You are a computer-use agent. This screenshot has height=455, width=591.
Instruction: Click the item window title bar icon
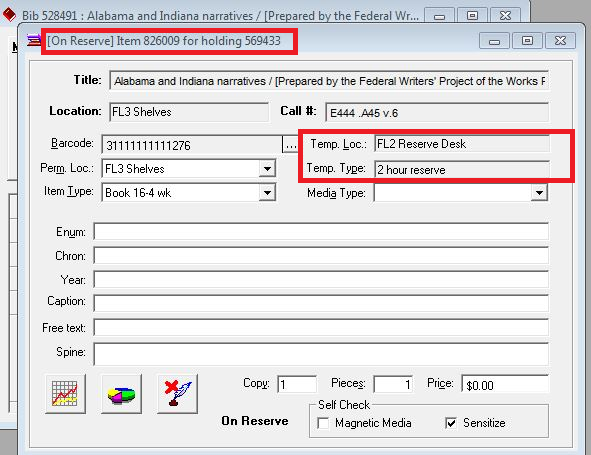click(34, 40)
